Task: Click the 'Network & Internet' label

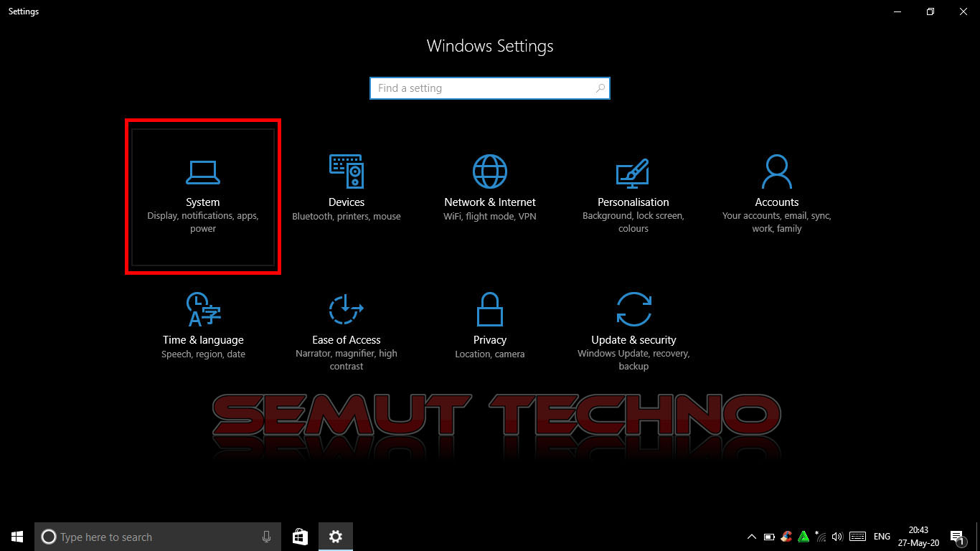Action: (490, 202)
